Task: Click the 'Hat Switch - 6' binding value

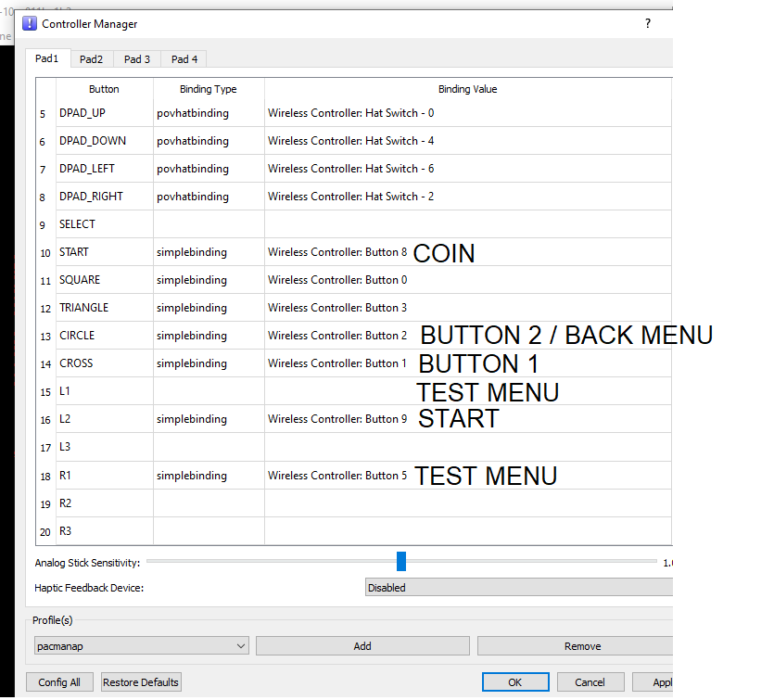Action: coord(468,169)
